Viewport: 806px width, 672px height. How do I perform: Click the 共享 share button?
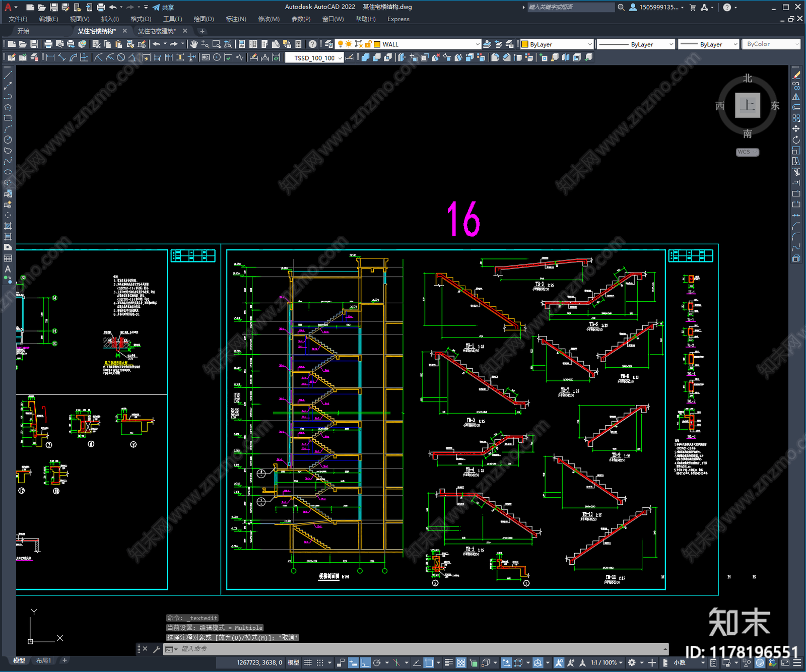tap(163, 7)
